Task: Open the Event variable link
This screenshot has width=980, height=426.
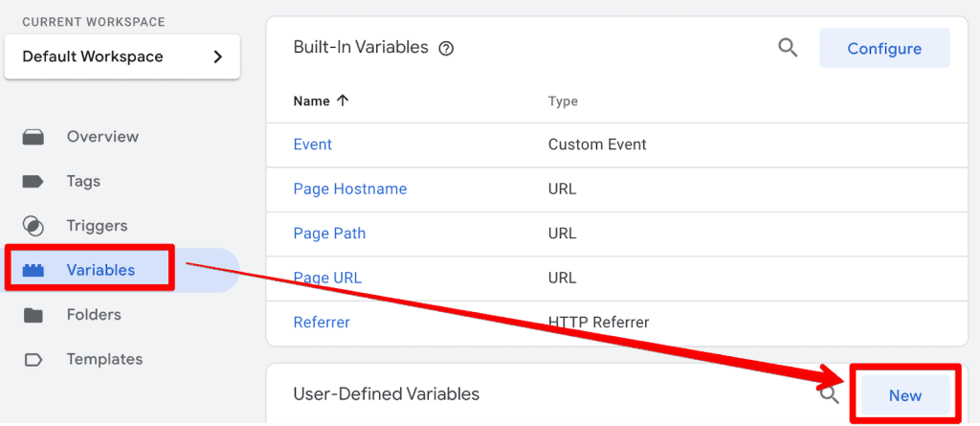Action: (313, 145)
